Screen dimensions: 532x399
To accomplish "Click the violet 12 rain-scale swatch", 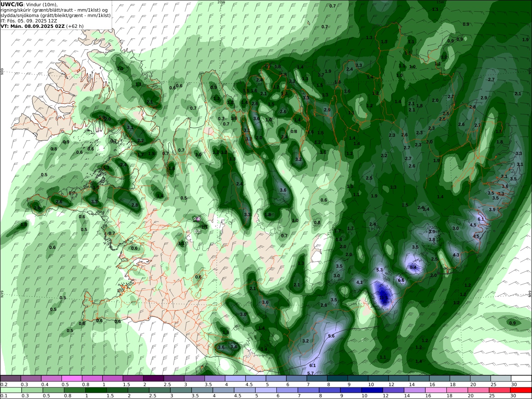I will coord(393,390).
